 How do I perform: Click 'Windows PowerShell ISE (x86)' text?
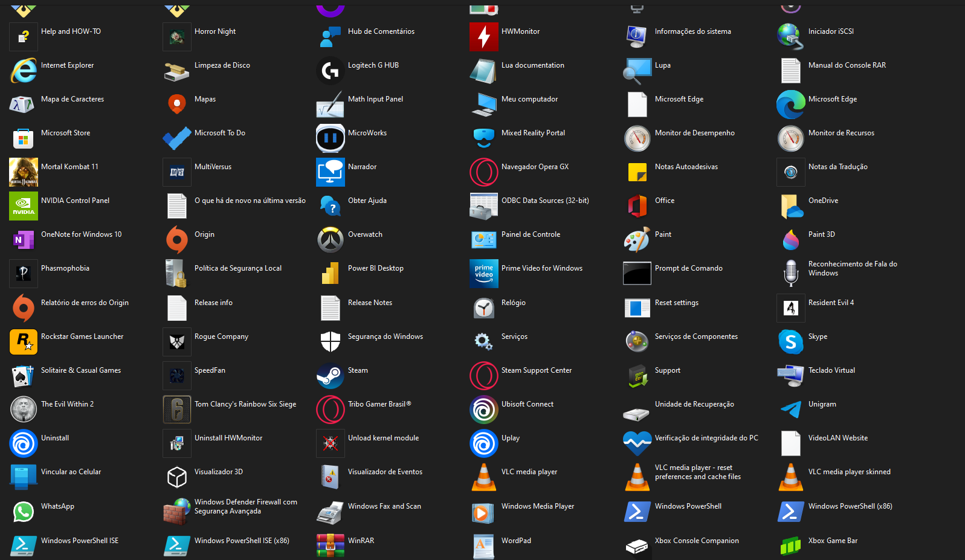(242, 541)
